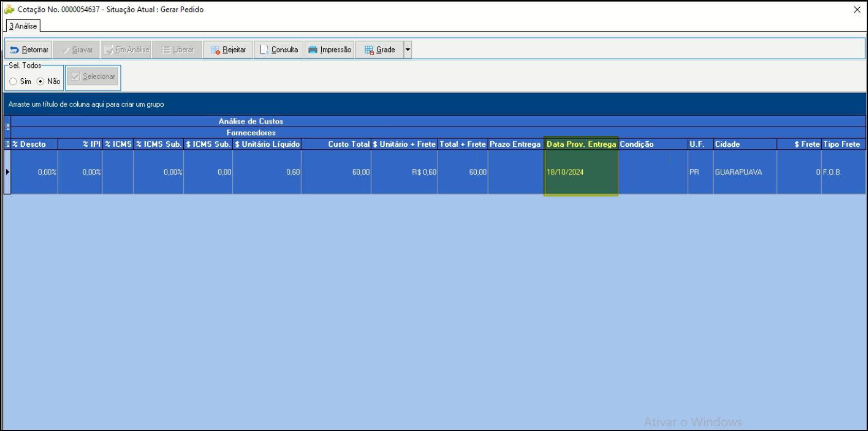Screen dimensions: 868x431
Task: Click the Selecionar button
Action: point(93,77)
